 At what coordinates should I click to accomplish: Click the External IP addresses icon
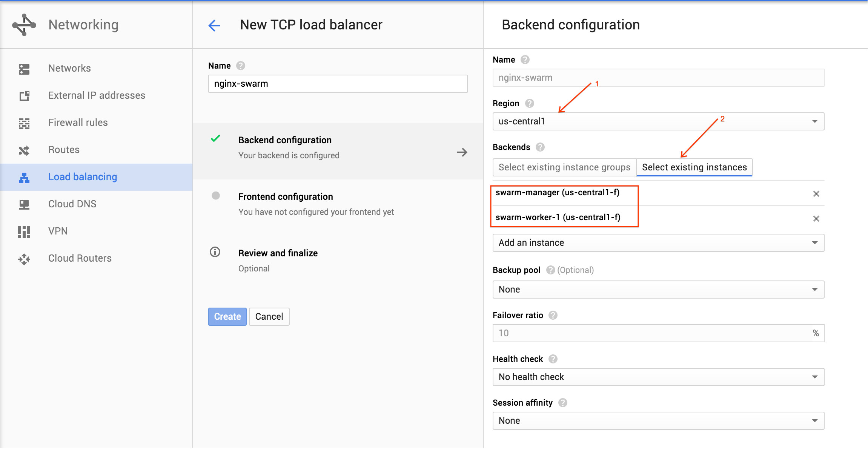tap(24, 96)
